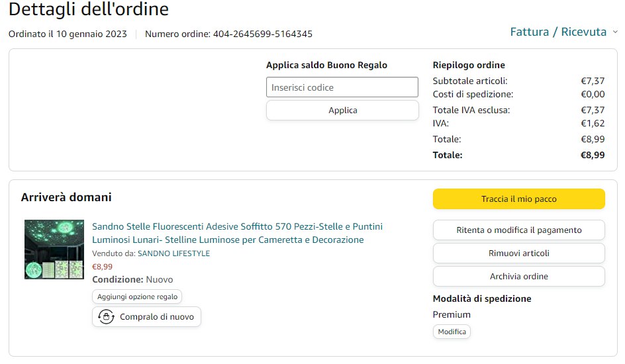
Task: Open the Fattura / Ricevuta link
Action: pos(558,32)
